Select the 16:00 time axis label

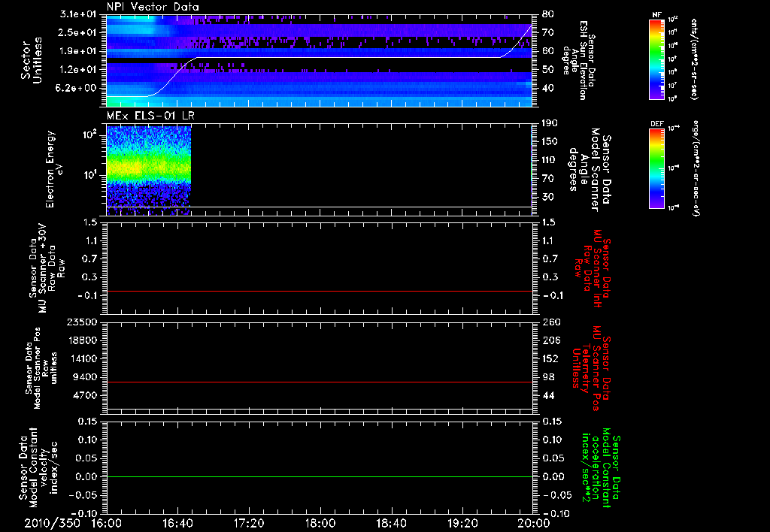click(107, 523)
